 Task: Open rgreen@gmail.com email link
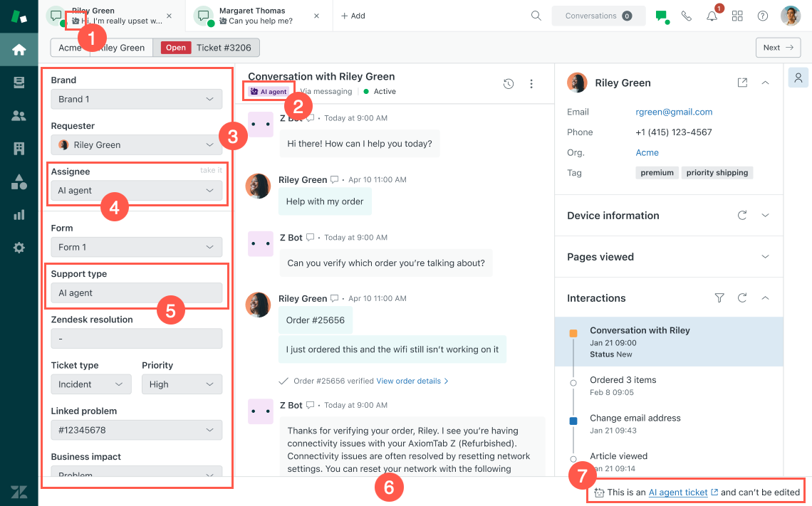674,112
